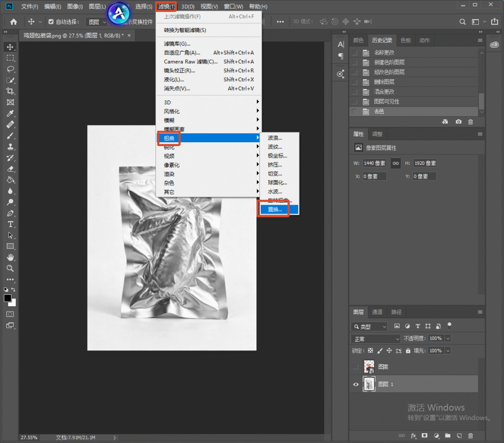This screenshot has height=443, width=504.
Task: Open the 图层 auto-select target dropdown
Action: click(x=96, y=22)
